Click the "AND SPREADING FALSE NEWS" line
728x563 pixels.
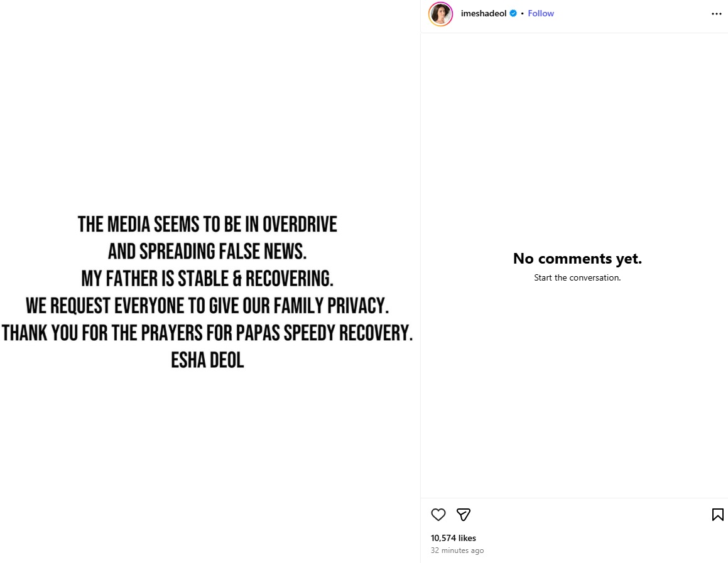click(207, 251)
